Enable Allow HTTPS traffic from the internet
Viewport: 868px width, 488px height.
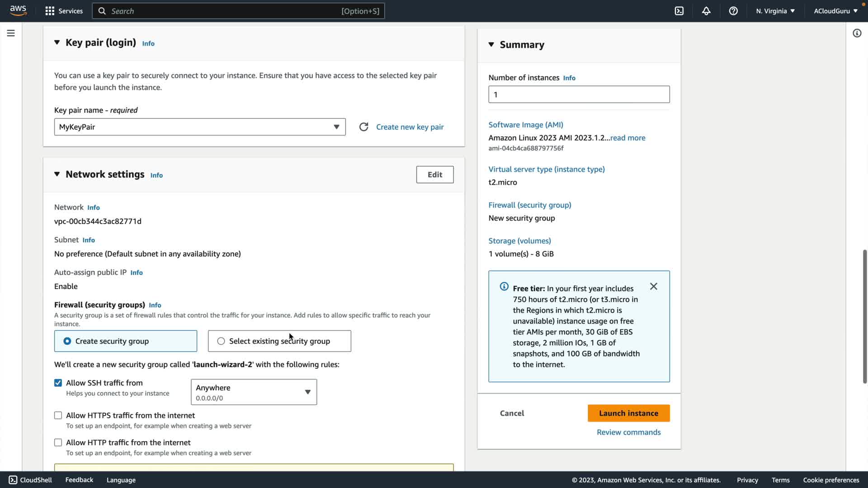pyautogui.click(x=58, y=415)
